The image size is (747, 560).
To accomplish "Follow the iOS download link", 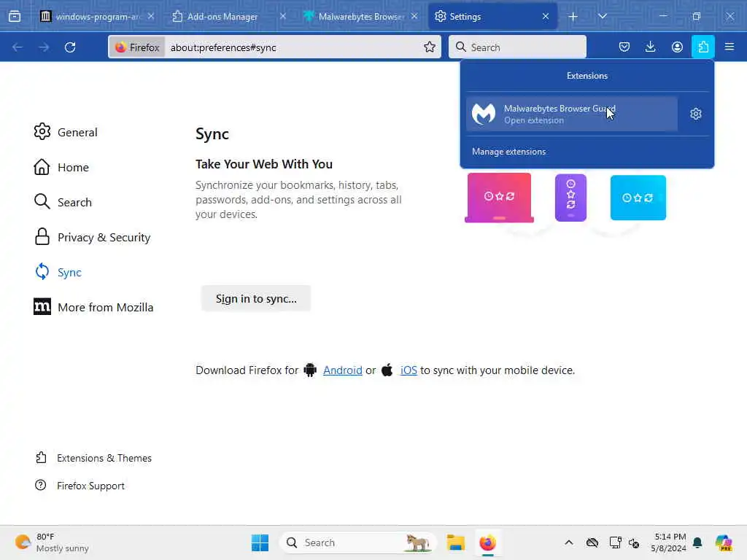I will (409, 370).
